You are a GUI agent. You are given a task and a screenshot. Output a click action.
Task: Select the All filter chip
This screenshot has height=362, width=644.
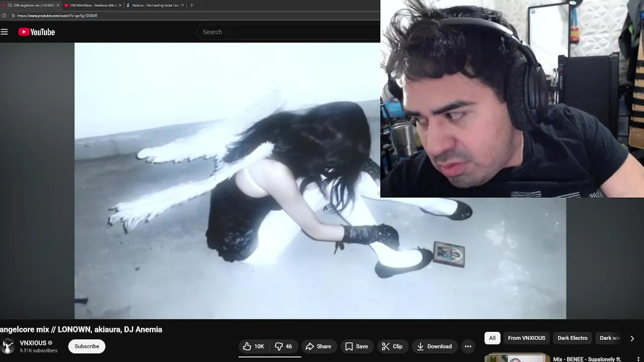click(492, 338)
